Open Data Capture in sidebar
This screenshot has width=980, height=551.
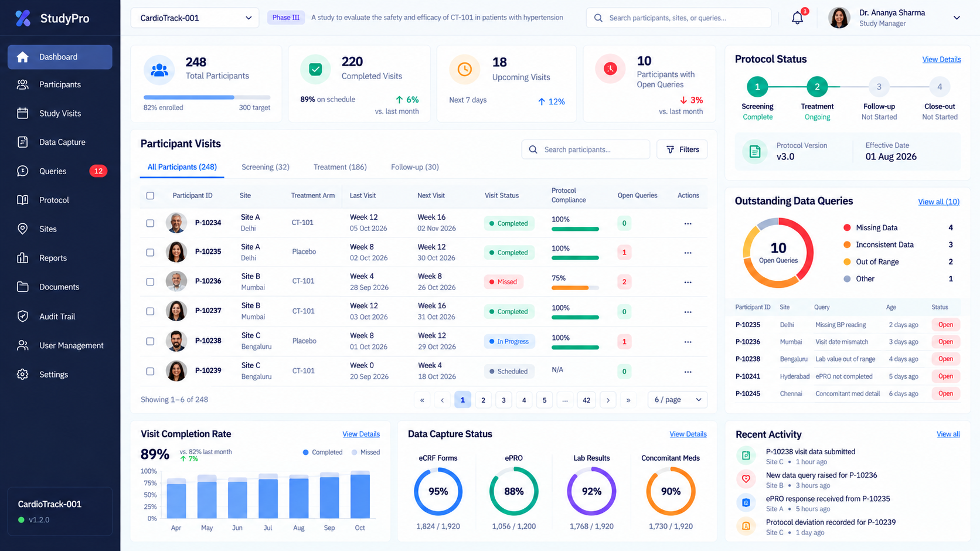tap(60, 142)
